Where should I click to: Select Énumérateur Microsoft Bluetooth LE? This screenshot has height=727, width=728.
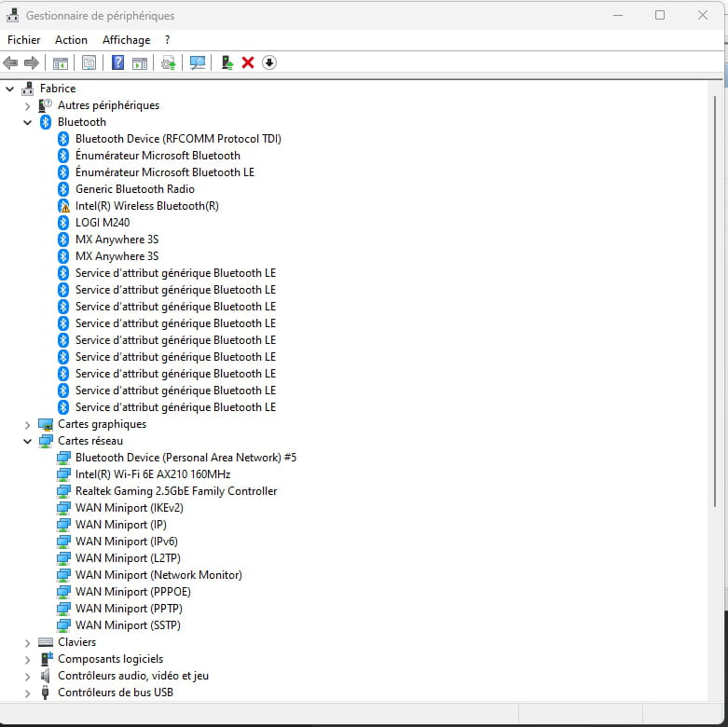tap(165, 172)
